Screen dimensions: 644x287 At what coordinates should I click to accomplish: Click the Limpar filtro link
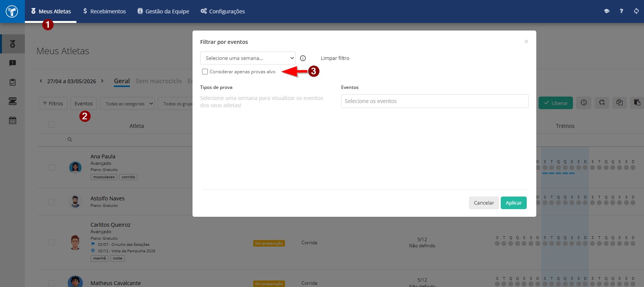pos(335,58)
